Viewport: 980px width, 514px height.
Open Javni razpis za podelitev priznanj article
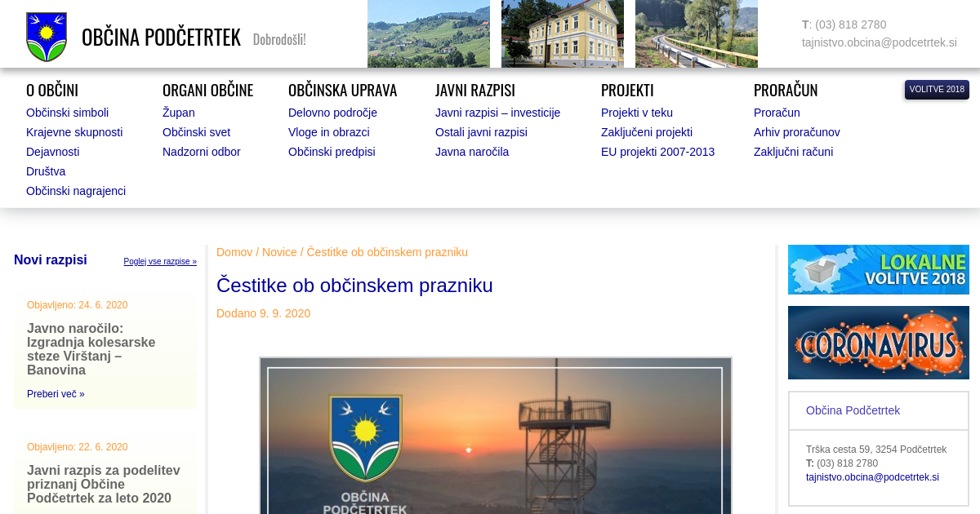[103, 484]
